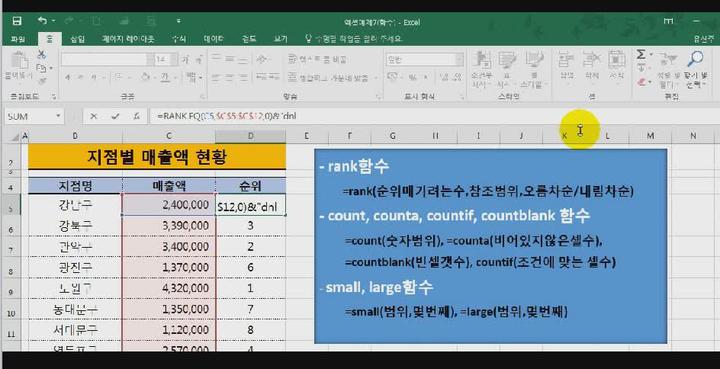Click the Borders icon

[x=118, y=77]
